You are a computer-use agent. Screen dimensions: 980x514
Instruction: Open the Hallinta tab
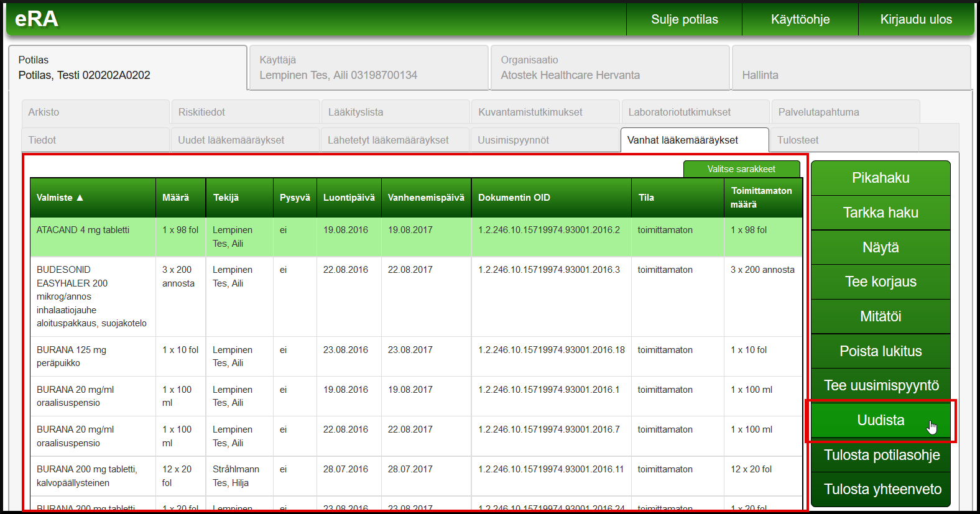tap(851, 68)
